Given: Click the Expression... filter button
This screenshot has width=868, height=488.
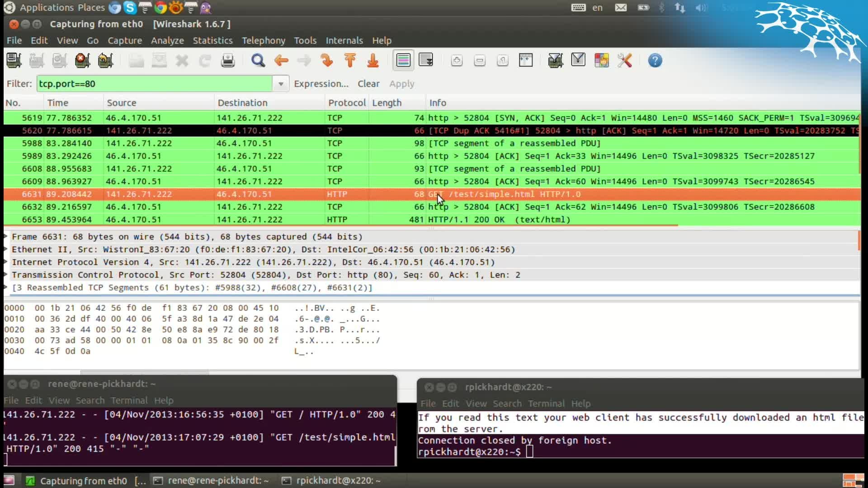Looking at the screenshot, I should click(321, 84).
